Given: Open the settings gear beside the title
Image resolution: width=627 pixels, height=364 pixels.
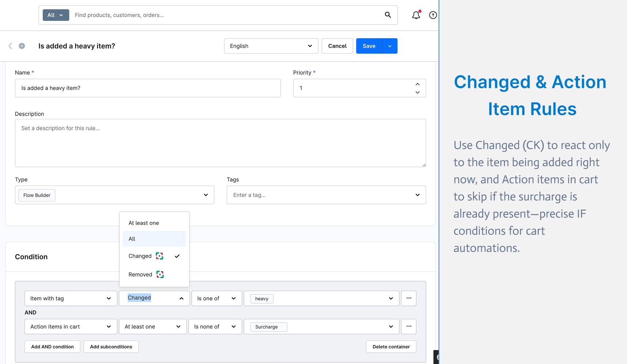Looking at the screenshot, I should pyautogui.click(x=22, y=46).
